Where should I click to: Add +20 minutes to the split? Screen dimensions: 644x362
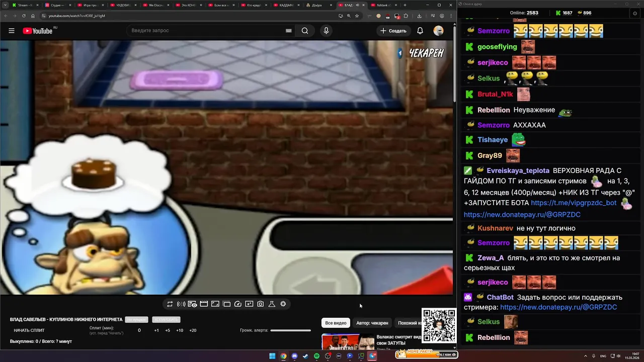point(193,330)
